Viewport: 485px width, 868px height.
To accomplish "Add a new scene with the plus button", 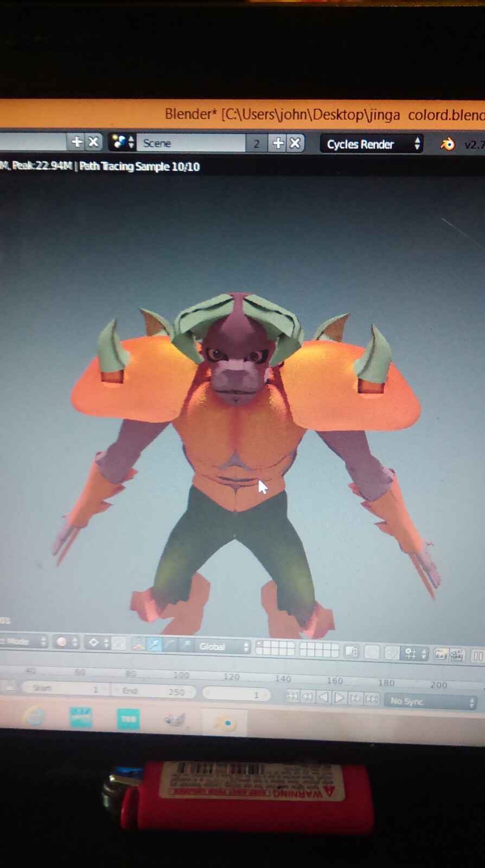I will click(x=278, y=143).
